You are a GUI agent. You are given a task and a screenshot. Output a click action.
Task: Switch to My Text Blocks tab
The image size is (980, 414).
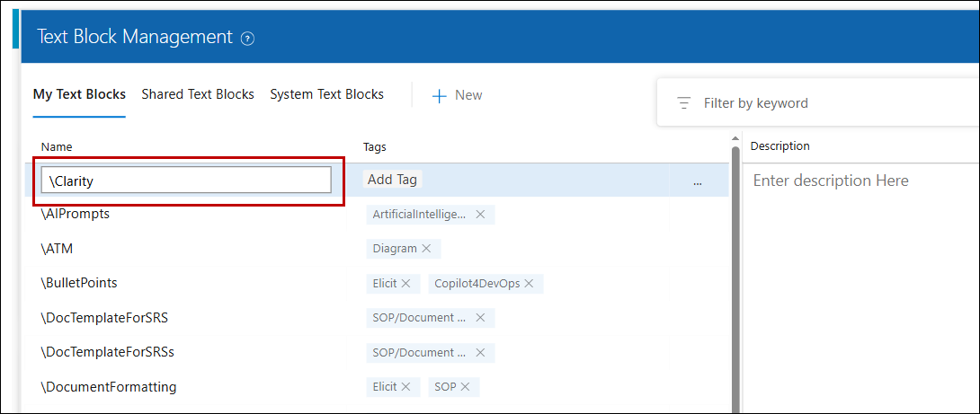click(79, 95)
